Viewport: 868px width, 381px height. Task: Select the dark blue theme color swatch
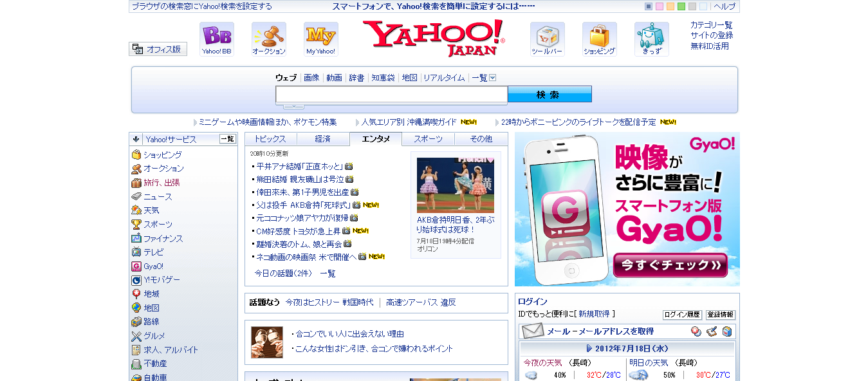[649, 6]
